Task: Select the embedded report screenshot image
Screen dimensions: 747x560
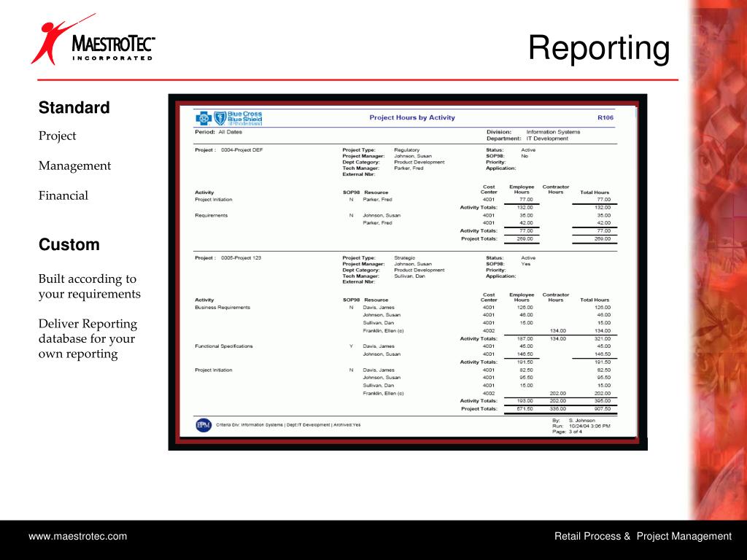Action: tap(408, 272)
